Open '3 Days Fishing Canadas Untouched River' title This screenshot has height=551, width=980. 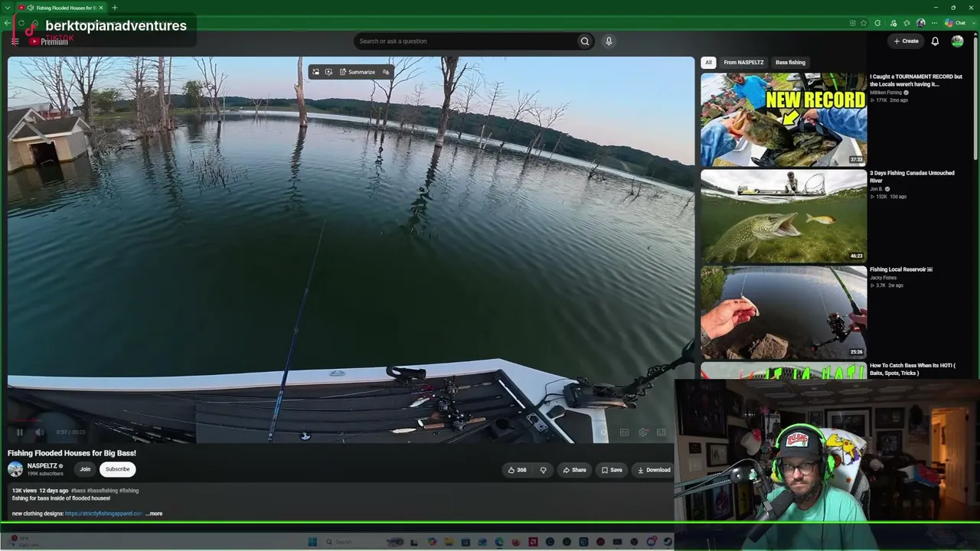[x=912, y=177]
